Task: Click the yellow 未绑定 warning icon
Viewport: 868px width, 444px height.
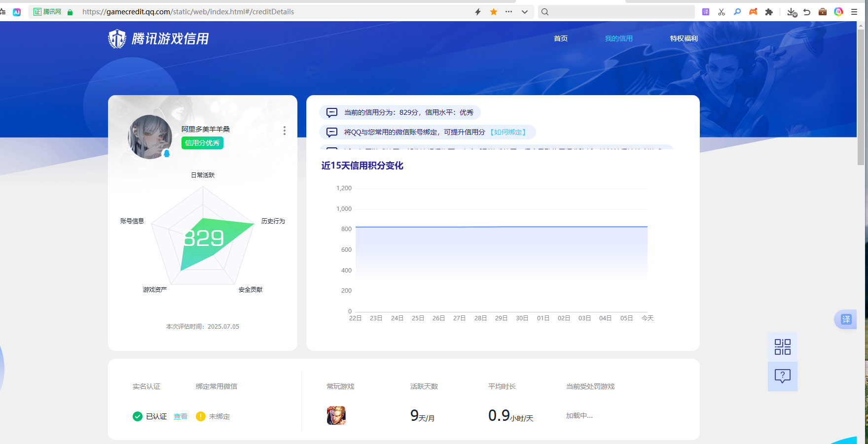Action: (x=201, y=416)
